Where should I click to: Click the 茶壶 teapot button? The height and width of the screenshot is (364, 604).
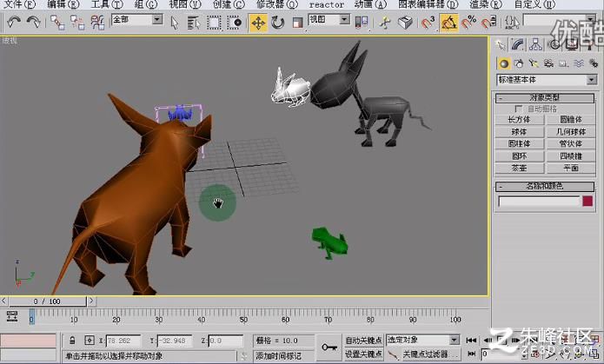519,168
